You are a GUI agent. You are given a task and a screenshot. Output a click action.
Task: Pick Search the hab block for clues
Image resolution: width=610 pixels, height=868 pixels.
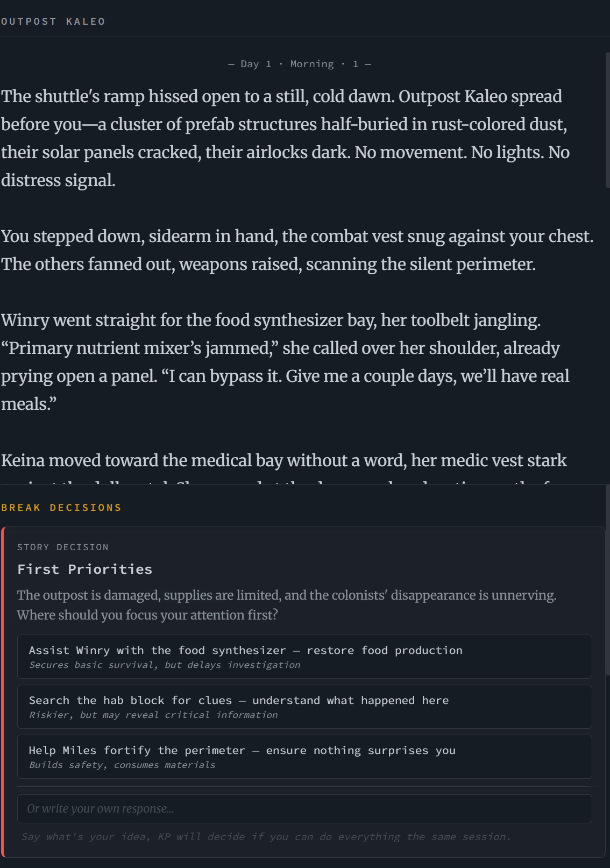(304, 706)
